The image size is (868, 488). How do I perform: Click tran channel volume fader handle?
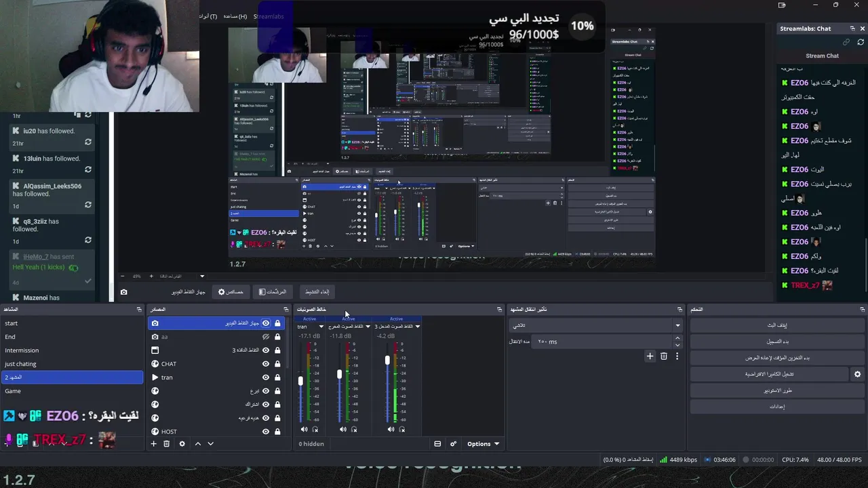[x=300, y=382]
